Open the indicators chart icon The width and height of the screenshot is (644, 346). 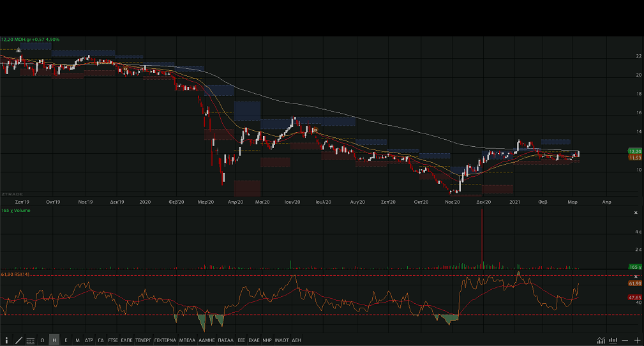[x=601, y=340]
